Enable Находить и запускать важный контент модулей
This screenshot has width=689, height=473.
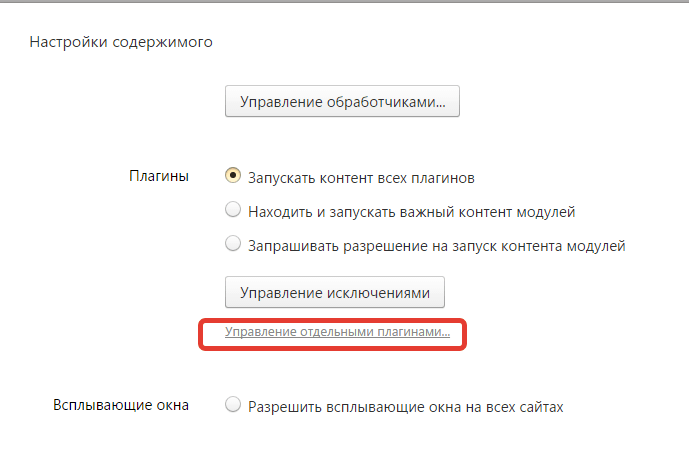click(x=233, y=210)
